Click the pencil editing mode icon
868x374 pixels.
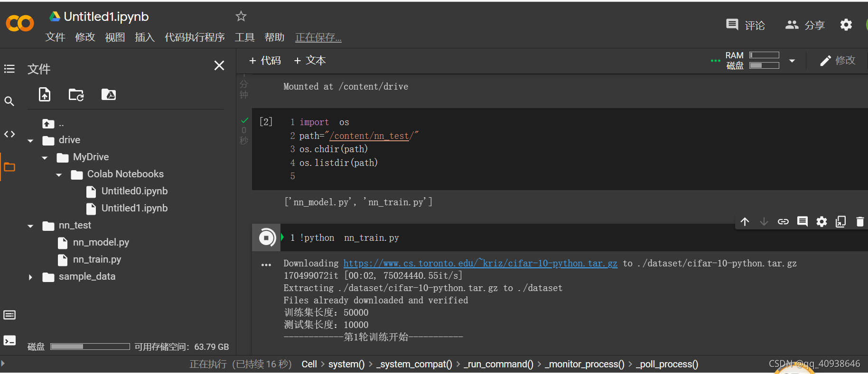pyautogui.click(x=825, y=61)
